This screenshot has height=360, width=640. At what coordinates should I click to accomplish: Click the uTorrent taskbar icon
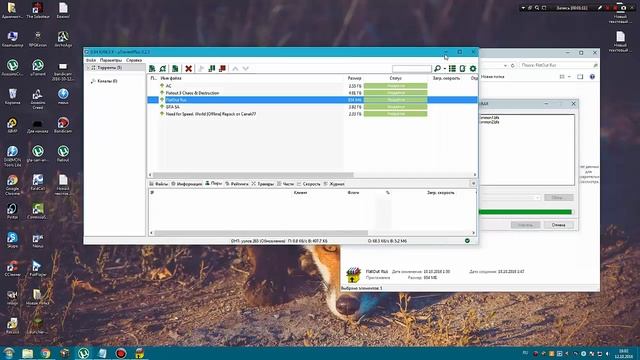pos(84,353)
